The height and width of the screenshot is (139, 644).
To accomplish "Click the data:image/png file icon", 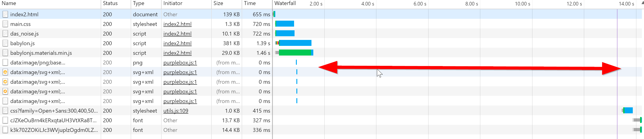I will coord(5,63).
